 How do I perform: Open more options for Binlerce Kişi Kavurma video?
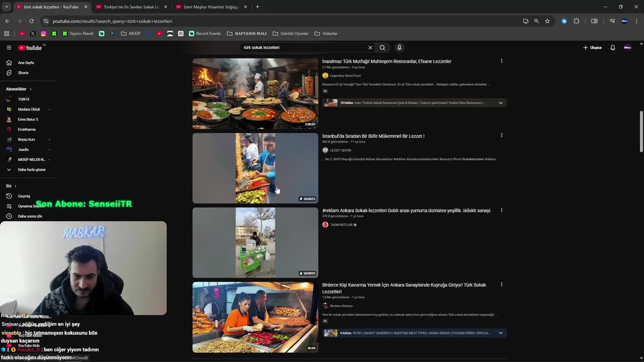coord(502,285)
